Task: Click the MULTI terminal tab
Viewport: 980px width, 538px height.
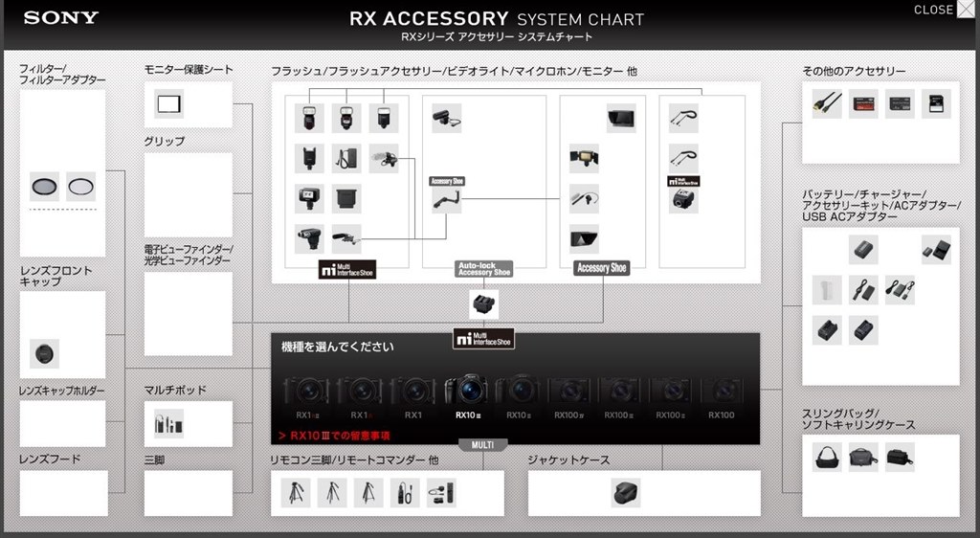Action: pyautogui.click(x=482, y=445)
